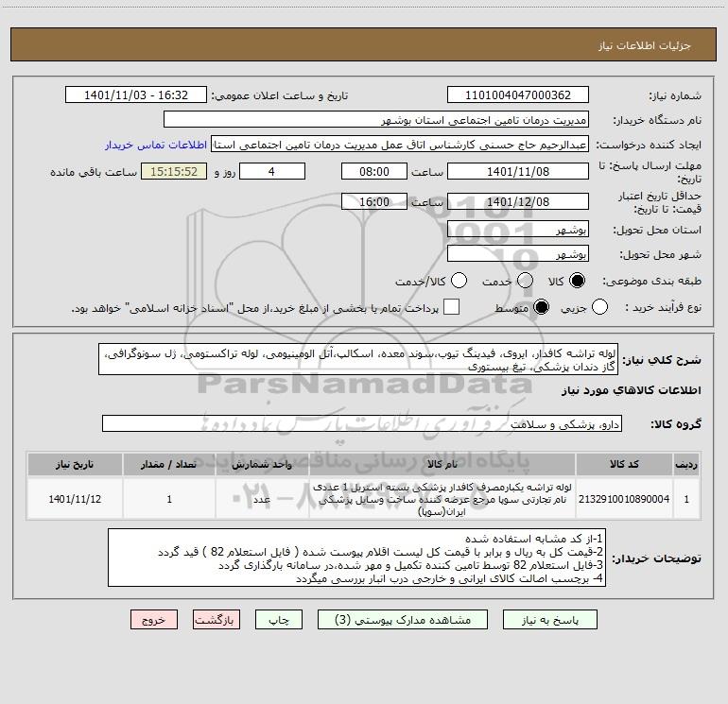Choose the جزیی purchase type radio
Screen dimensions: 728x704
[x=599, y=307]
